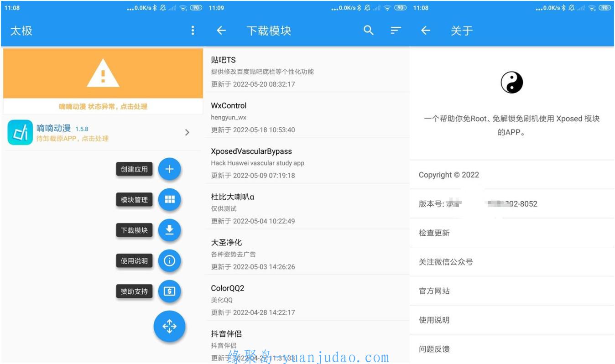Screen dimensions: 615x364
Task: Click the 赞助支持 label
Action: coord(134,291)
